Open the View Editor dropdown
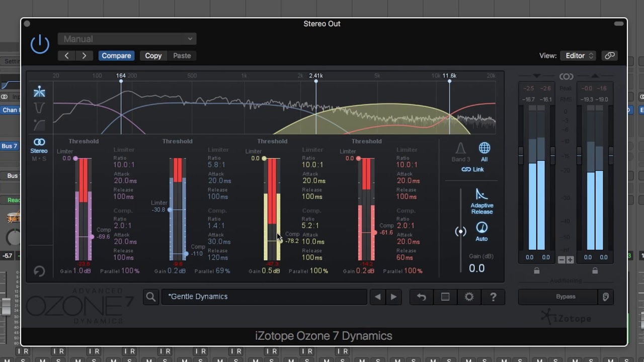The width and height of the screenshot is (644, 362). click(x=579, y=56)
